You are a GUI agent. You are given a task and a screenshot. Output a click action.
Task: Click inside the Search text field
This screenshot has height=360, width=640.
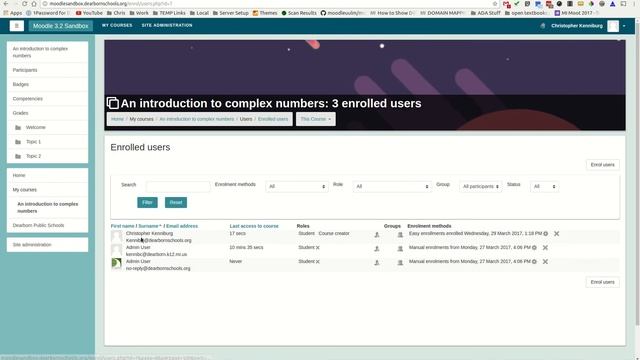tap(178, 187)
